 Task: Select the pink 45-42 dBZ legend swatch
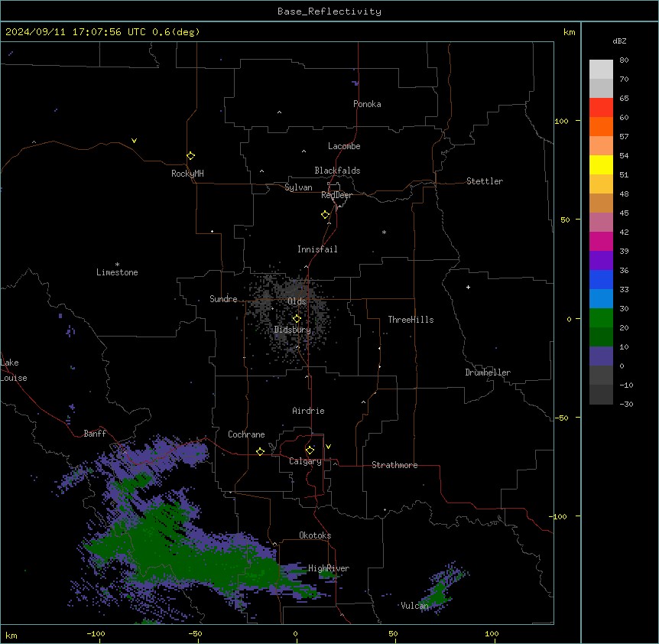pos(601,223)
